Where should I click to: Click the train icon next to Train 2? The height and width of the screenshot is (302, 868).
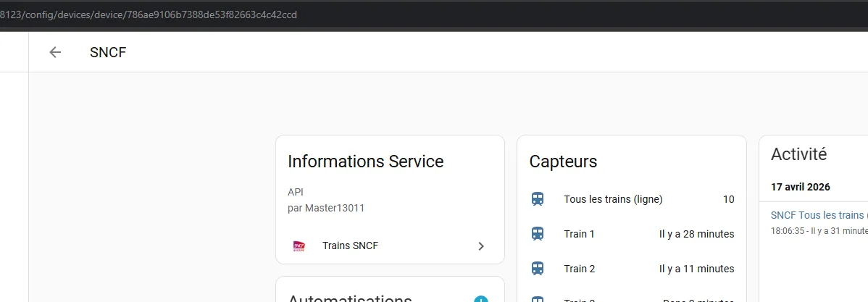[x=538, y=269]
